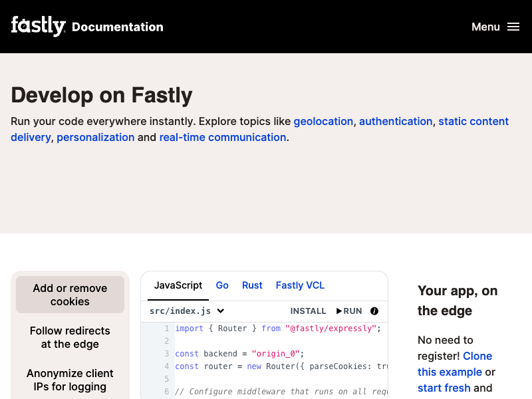Click code line 1 import statement
The width and height of the screenshot is (532, 399).
click(278, 329)
